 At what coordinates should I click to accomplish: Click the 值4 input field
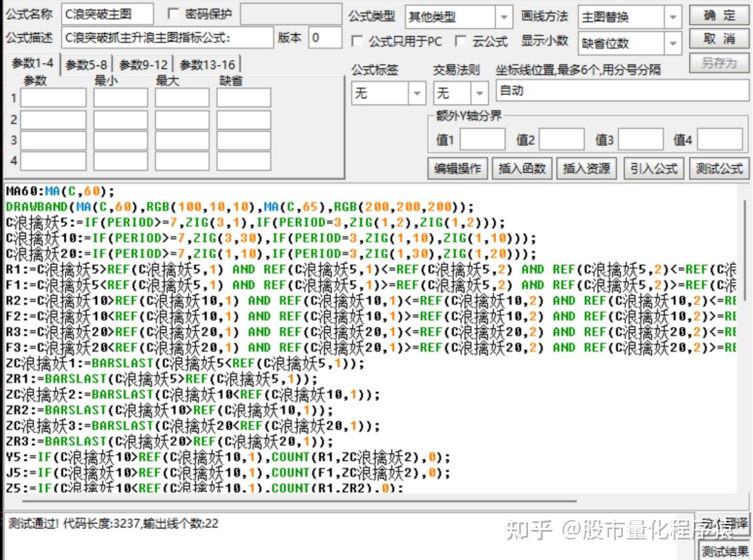pyautogui.click(x=720, y=139)
